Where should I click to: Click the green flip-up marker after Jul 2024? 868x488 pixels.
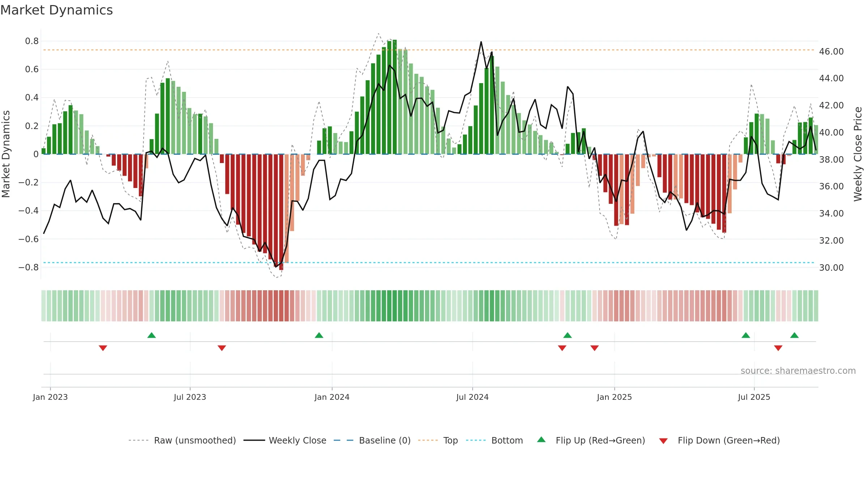[567, 335]
